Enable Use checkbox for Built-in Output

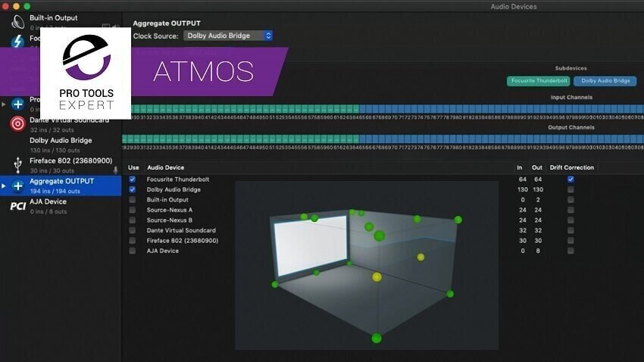pos(133,200)
